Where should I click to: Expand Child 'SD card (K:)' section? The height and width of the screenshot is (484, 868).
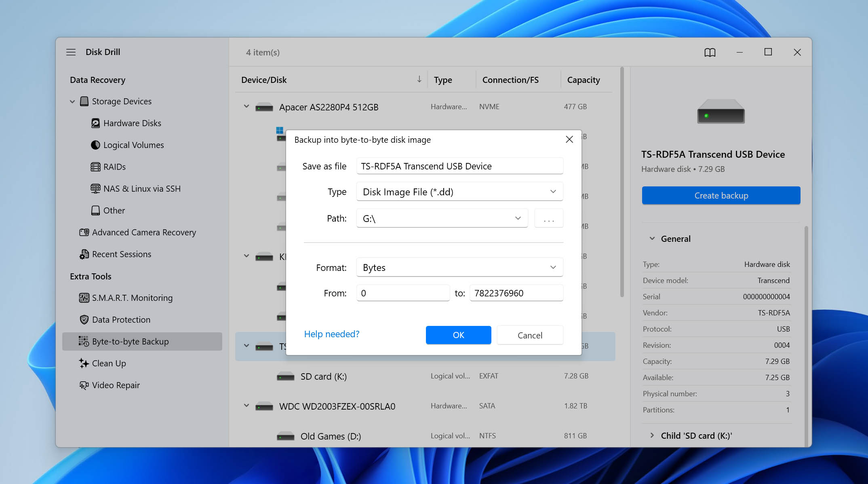click(x=652, y=435)
